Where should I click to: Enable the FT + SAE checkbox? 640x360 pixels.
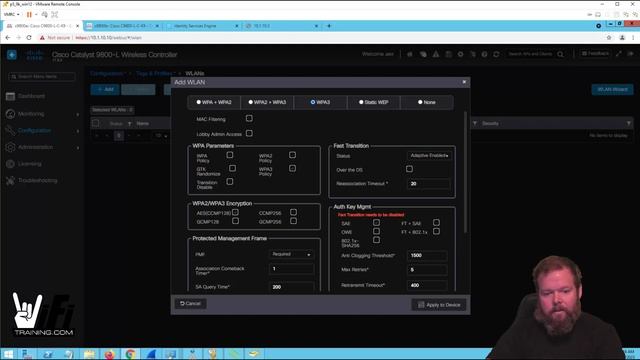pyautogui.click(x=436, y=222)
